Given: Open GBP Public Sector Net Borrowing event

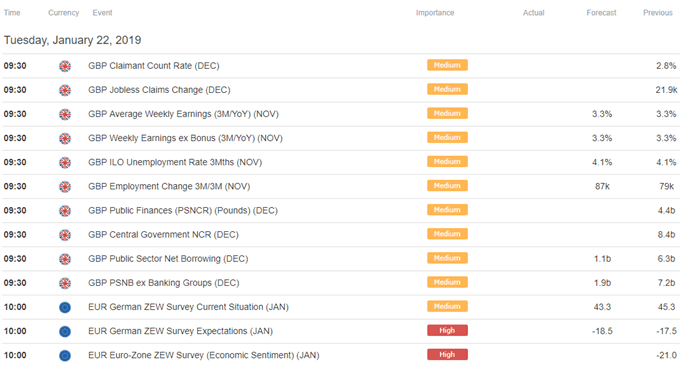Looking at the screenshot, I should (168, 259).
